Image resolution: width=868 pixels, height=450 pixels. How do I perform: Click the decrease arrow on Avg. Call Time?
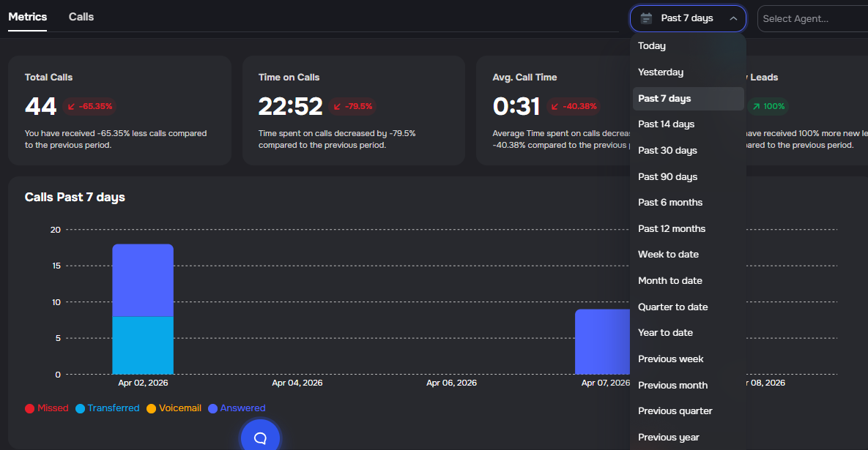click(555, 106)
